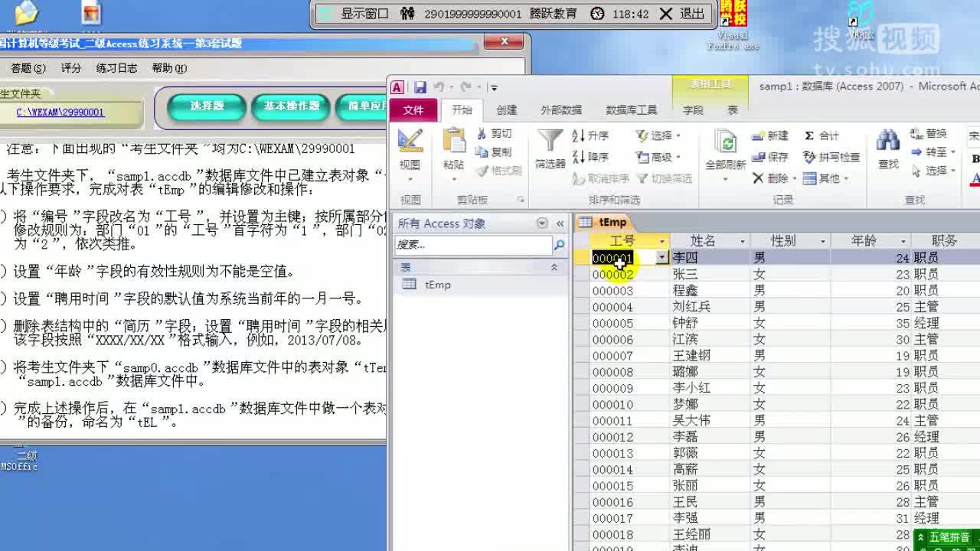Viewport: 980px width, 551px height.
Task: Select the Cut (剪切) icon
Action: [x=490, y=132]
